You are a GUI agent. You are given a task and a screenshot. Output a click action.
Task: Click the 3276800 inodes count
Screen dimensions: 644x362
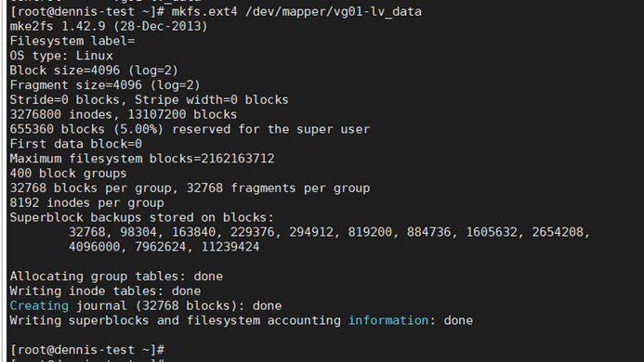coord(60,114)
